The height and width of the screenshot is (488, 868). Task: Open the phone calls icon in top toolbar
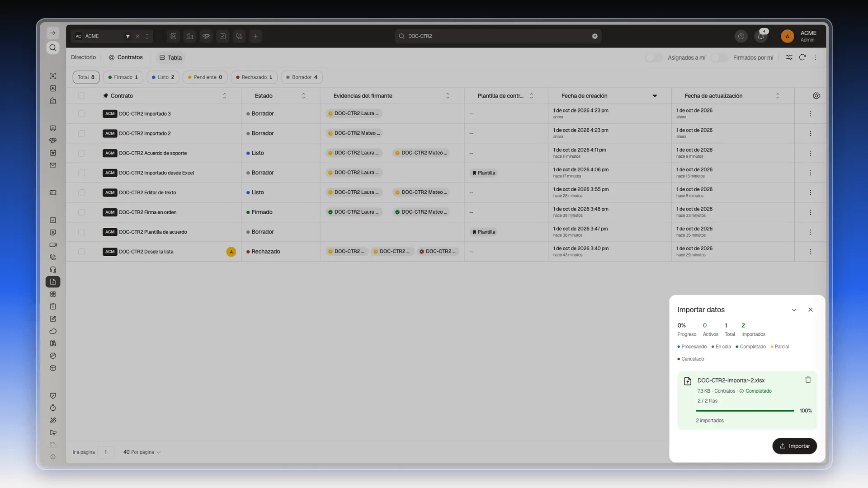coord(239,36)
